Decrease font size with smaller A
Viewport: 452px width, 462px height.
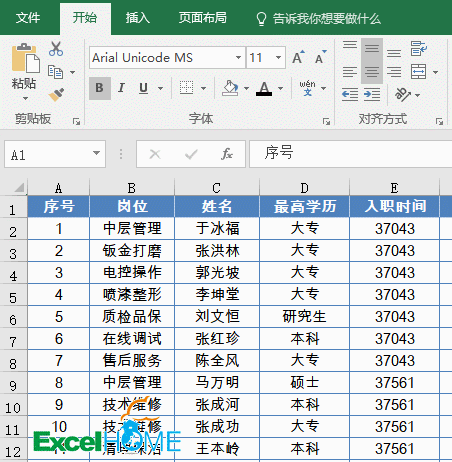tap(321, 57)
